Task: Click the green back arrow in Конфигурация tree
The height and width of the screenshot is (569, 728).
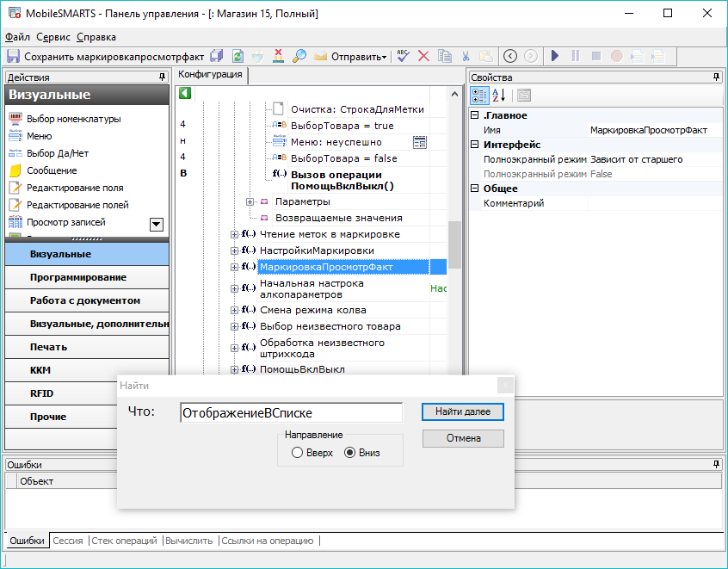Action: pyautogui.click(x=185, y=93)
